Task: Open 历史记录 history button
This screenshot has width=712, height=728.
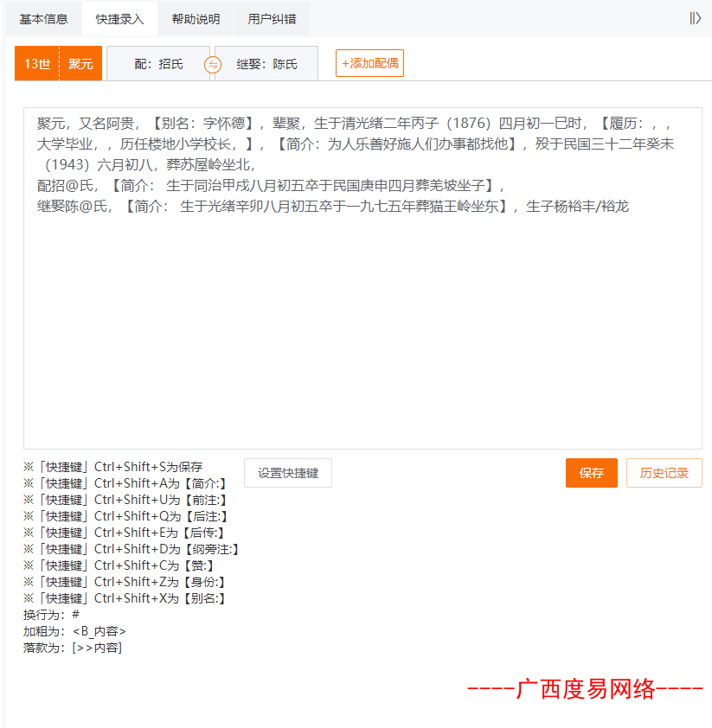Action: 664,473
